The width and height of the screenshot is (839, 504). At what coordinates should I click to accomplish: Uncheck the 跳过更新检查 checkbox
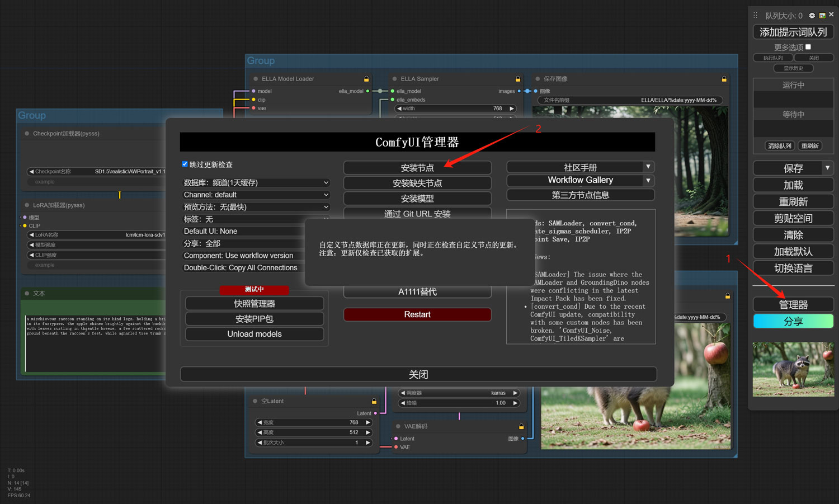[x=185, y=164]
